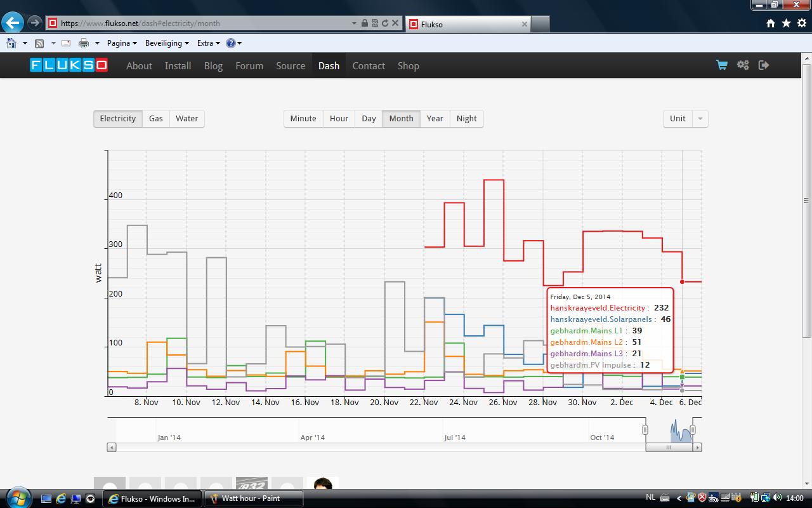Click the browser home icon

click(770, 23)
